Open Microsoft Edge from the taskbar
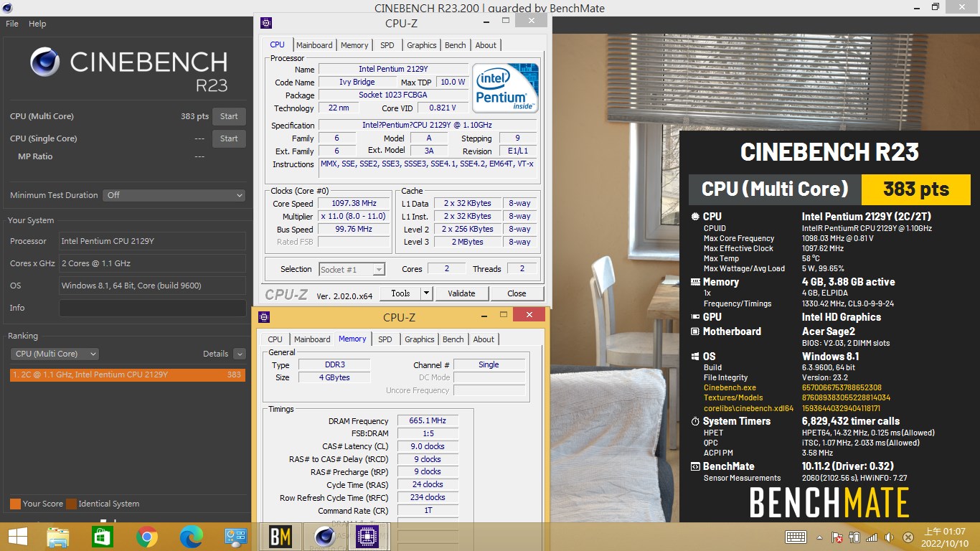Image resolution: width=980 pixels, height=551 pixels. (191, 537)
